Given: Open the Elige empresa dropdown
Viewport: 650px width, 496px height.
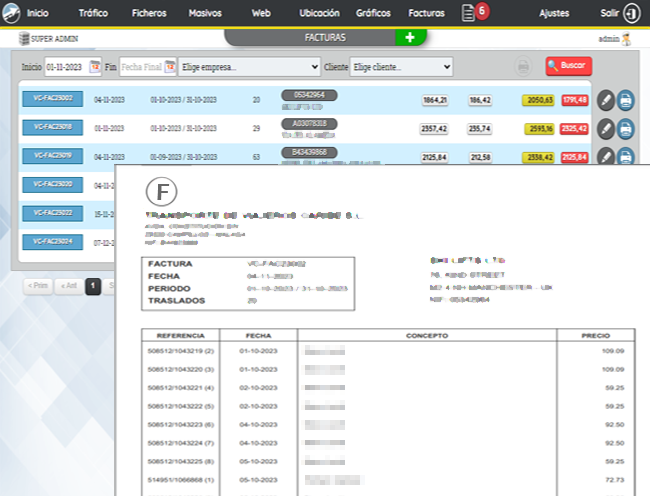Looking at the screenshot, I should (250, 67).
